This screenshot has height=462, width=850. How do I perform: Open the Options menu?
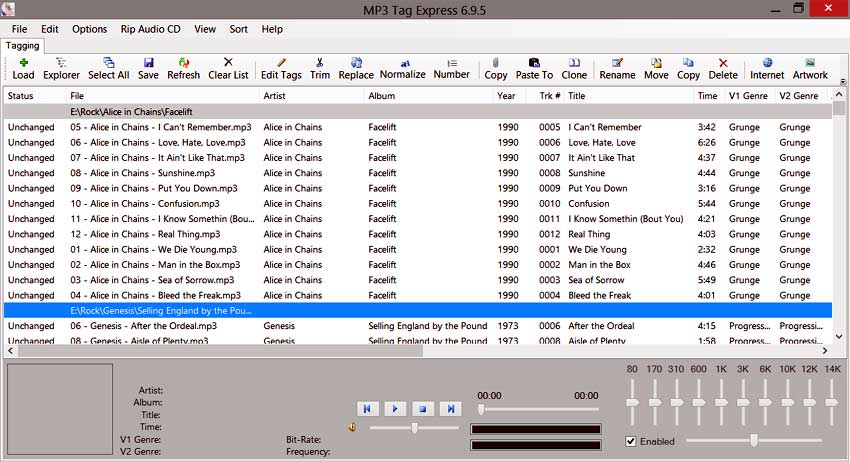pos(89,29)
